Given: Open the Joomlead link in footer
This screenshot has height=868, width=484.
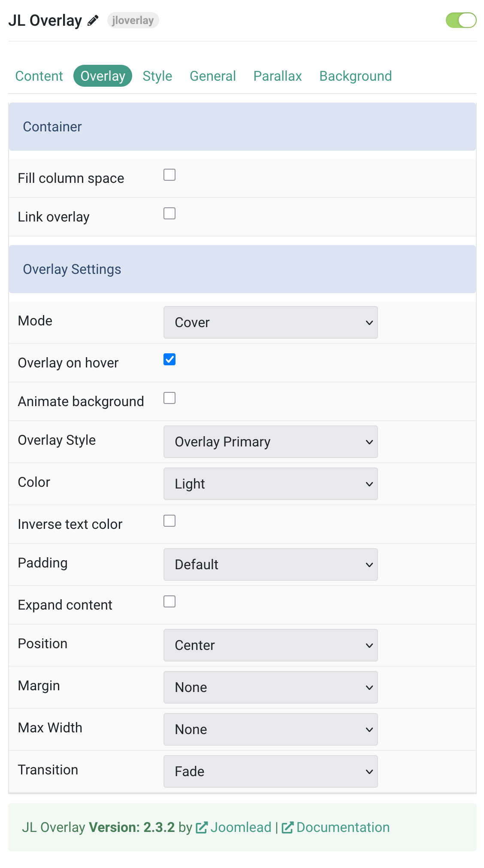Looking at the screenshot, I should pyautogui.click(x=241, y=827).
